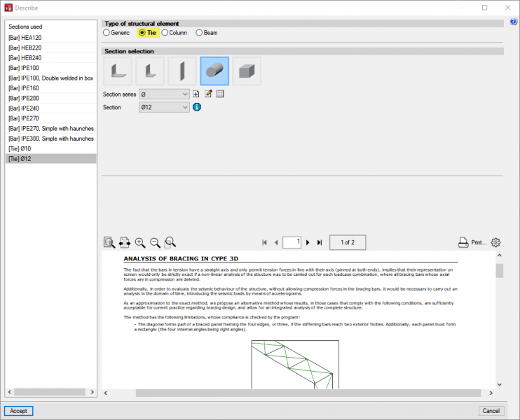520x420 pixels.
Task: Click the page number input field
Action: coord(292,242)
